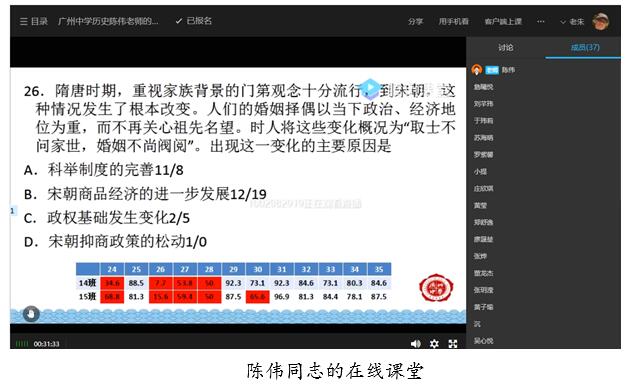This screenshot has width=626, height=391.
Task: Open player settings via the gear icon
Action: pos(434,343)
